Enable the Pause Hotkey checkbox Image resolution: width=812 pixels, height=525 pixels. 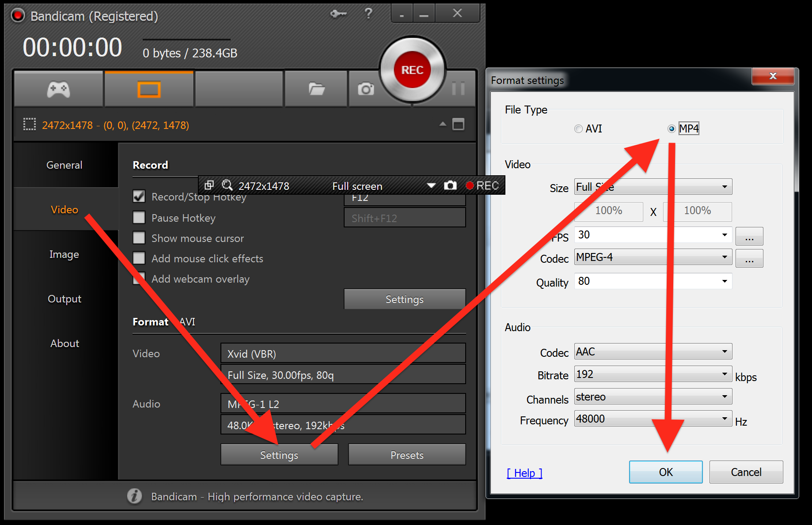[x=139, y=217]
